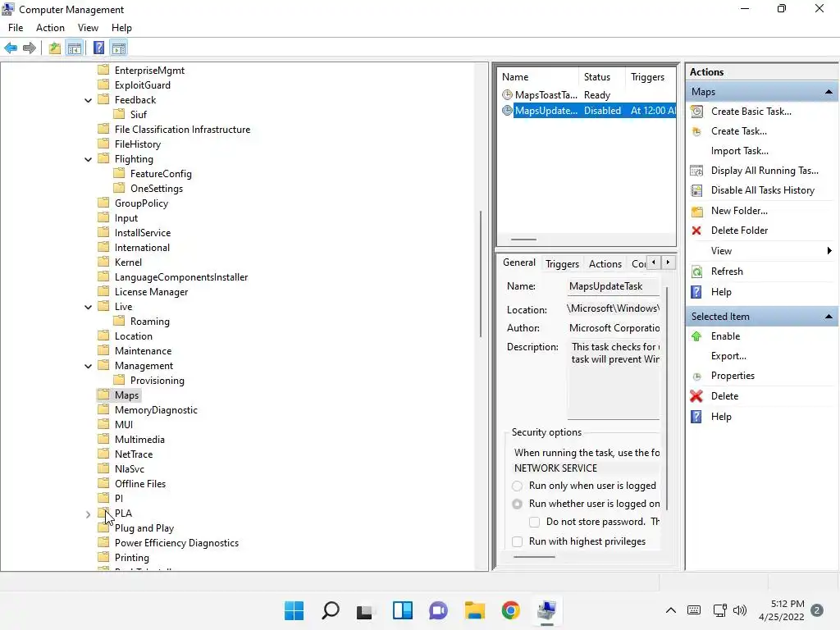Click the Properties clock icon
The width and height of the screenshot is (840, 630).
point(696,376)
